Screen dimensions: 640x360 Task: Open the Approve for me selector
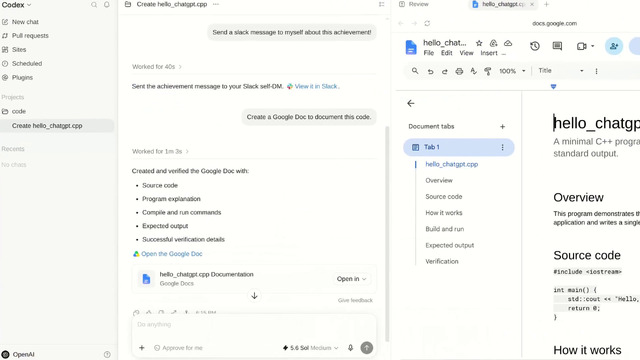178,348
